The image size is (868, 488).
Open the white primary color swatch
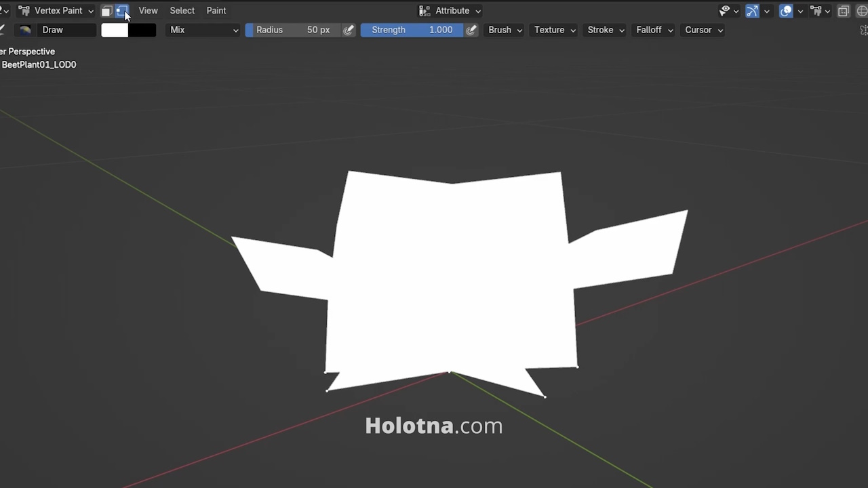click(115, 30)
